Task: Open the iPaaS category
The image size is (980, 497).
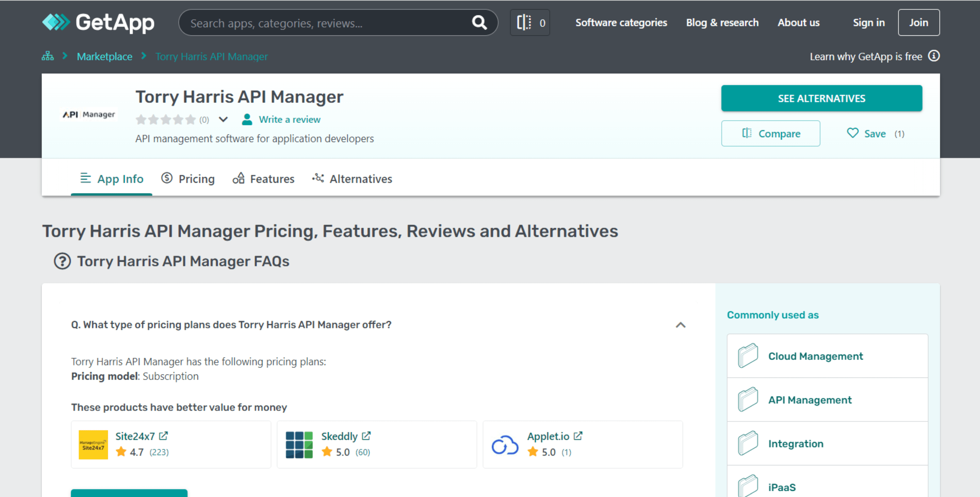Action: (x=827, y=481)
